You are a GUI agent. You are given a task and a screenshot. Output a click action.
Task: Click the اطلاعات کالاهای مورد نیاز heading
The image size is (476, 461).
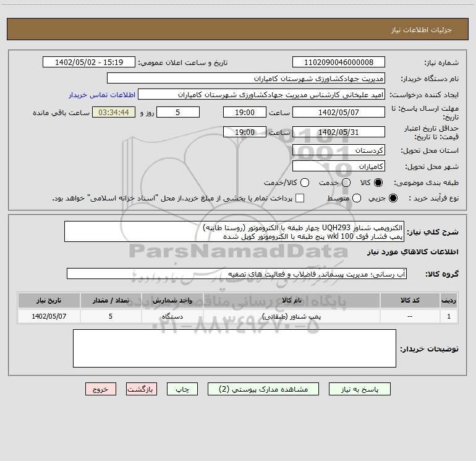point(412,252)
